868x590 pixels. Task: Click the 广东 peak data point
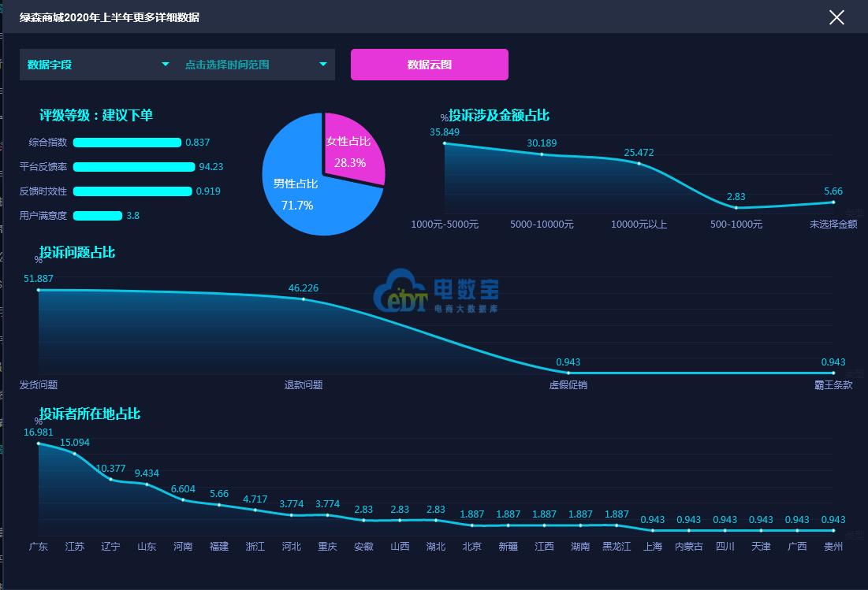tap(38, 443)
